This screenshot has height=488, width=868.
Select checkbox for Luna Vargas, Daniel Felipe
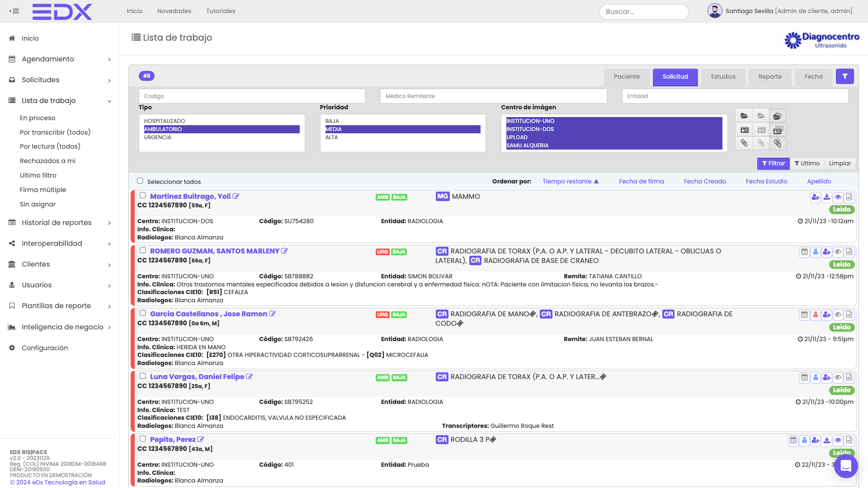143,376
